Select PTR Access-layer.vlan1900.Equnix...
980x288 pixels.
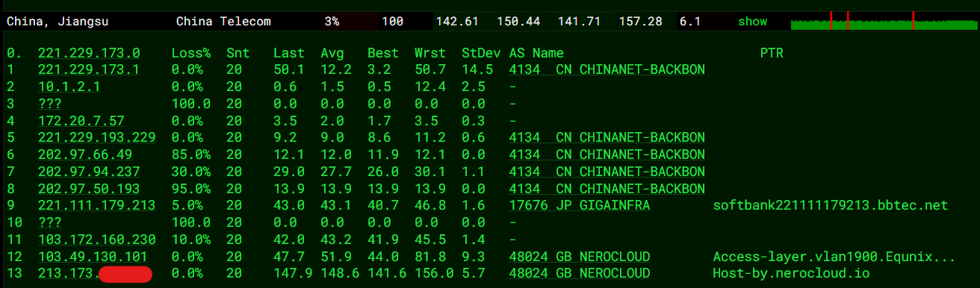[x=834, y=257]
